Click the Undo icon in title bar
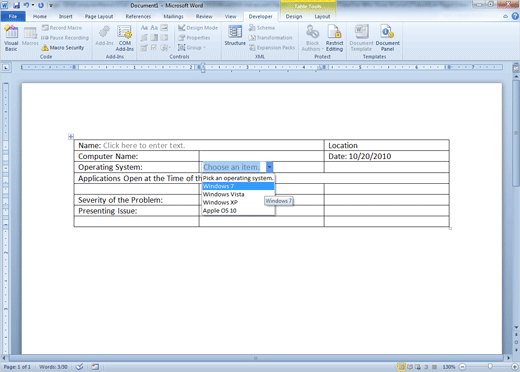 [x=26, y=5]
